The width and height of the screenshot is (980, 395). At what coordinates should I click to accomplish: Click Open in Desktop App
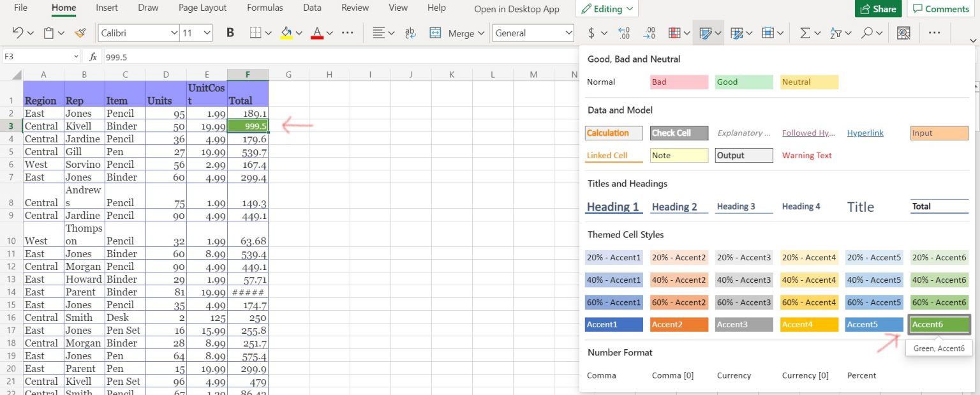pyautogui.click(x=517, y=9)
